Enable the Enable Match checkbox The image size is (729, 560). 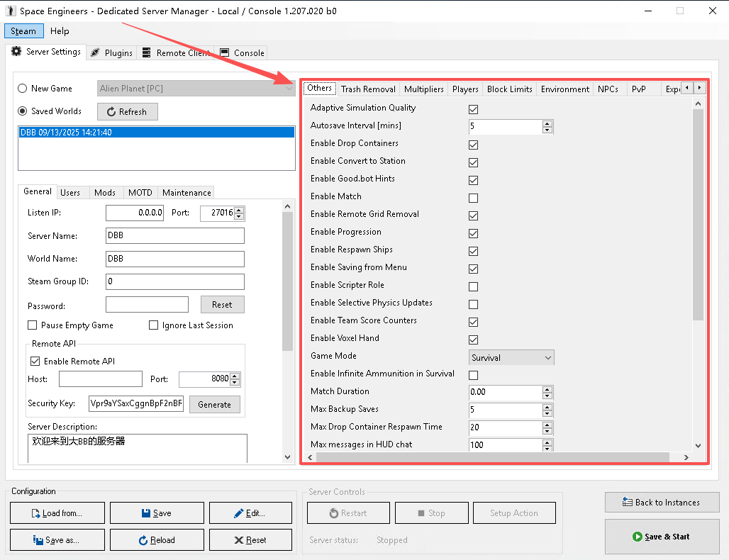click(473, 198)
